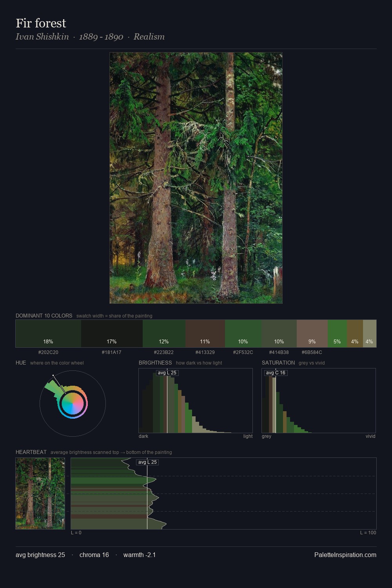Click the heartbeat brightness scan chart
The height and width of the screenshot is (588, 392).
click(223, 494)
